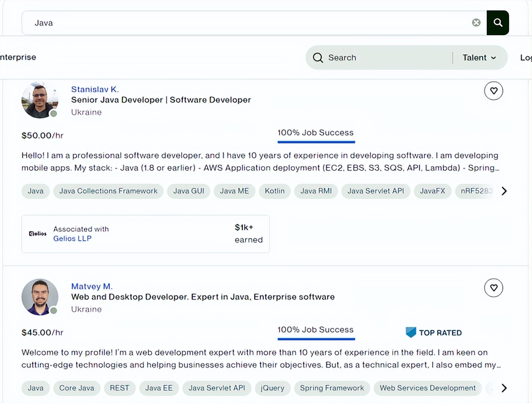Click Matvey's profile photo
Image resolution: width=532 pixels, height=403 pixels.
tap(40, 297)
